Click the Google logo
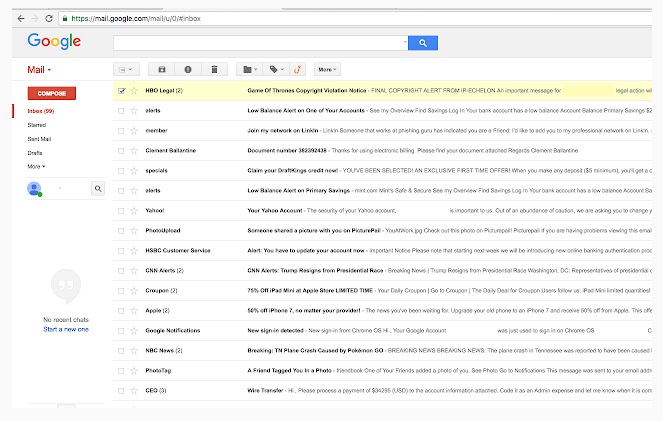The image size is (663, 421). pos(54,41)
